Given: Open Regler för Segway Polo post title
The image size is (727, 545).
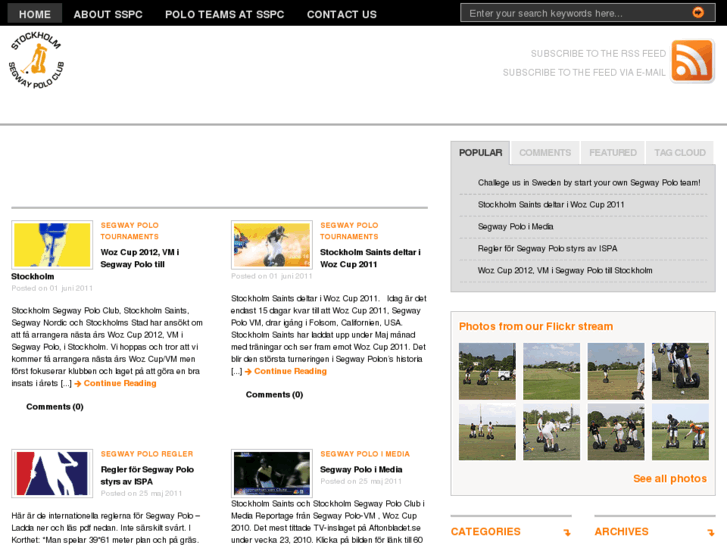Looking at the screenshot, I should [147, 475].
